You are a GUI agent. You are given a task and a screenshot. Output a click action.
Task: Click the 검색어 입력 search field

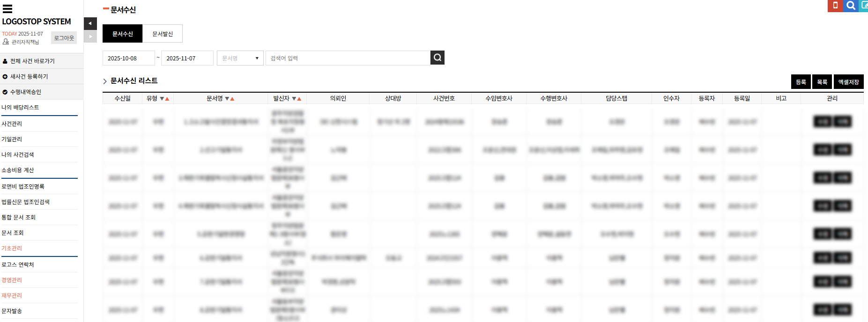[348, 58]
